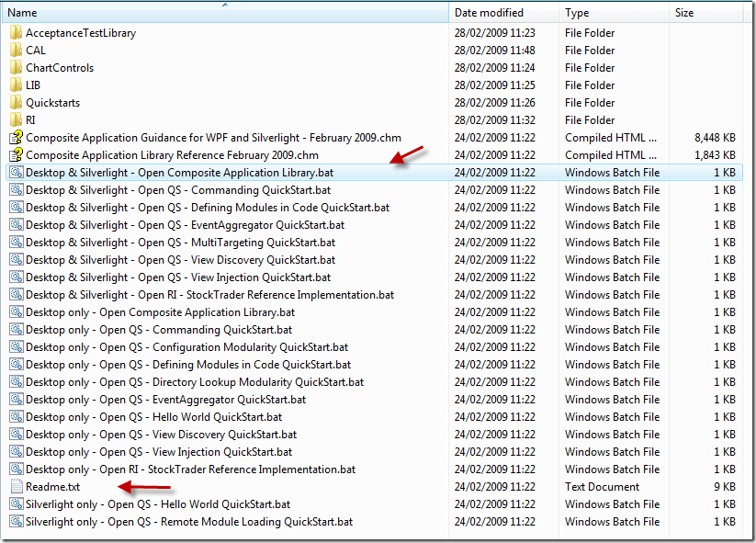Click the Composite Application Library Reference chm icon
Viewport: 756px width, 543px height.
tap(16, 155)
